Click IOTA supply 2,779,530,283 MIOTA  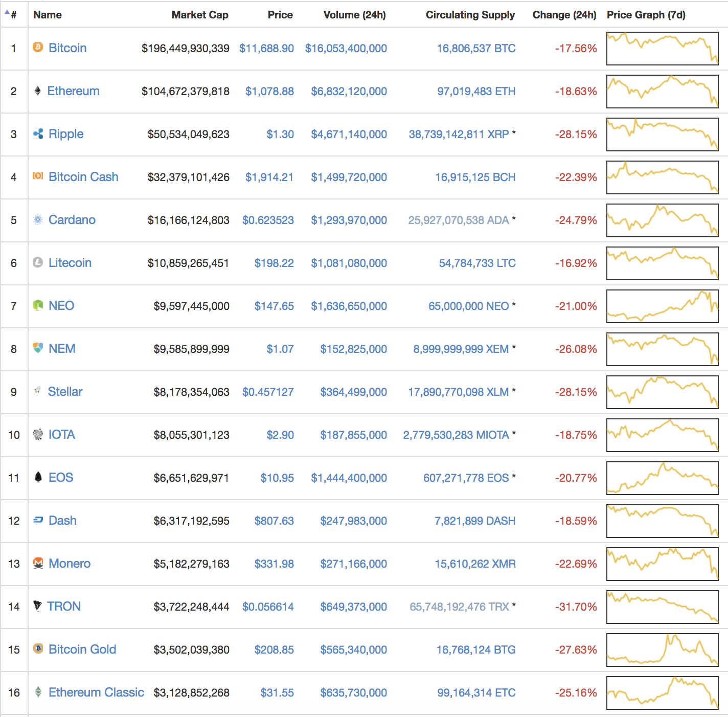[456, 435]
